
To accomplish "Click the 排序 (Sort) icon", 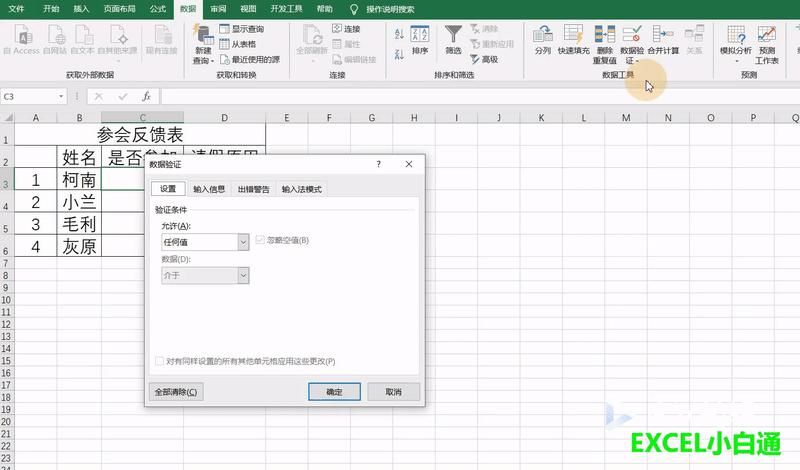I will click(420, 35).
